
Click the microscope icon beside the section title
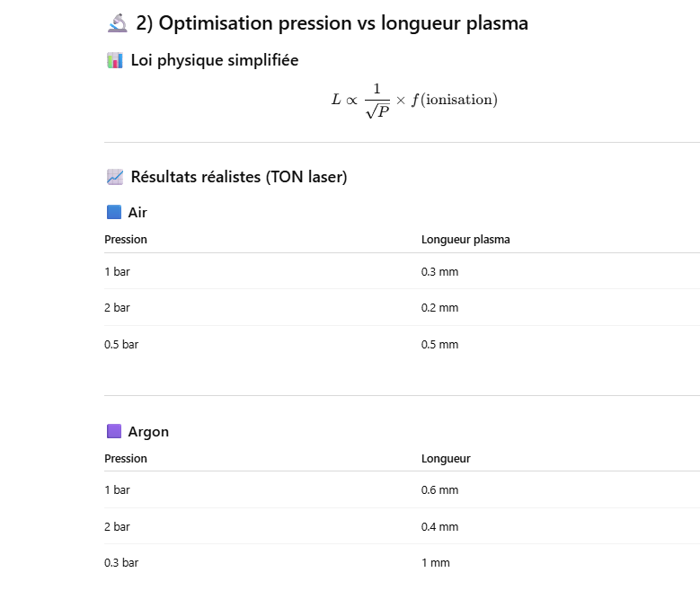tap(117, 24)
